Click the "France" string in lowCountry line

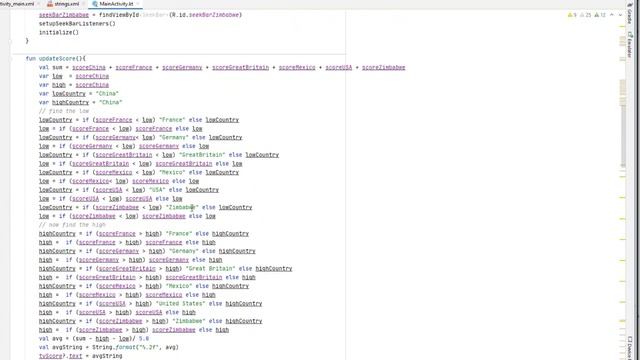click(172, 120)
